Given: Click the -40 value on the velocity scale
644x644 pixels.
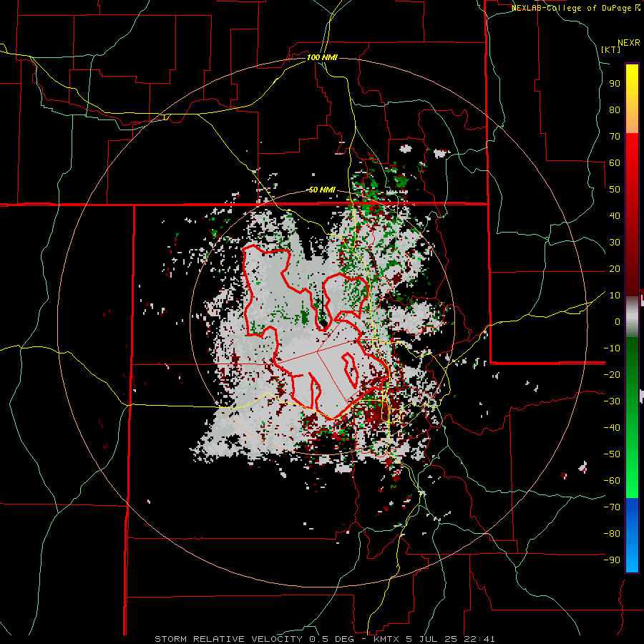Looking at the screenshot, I should (612, 428).
